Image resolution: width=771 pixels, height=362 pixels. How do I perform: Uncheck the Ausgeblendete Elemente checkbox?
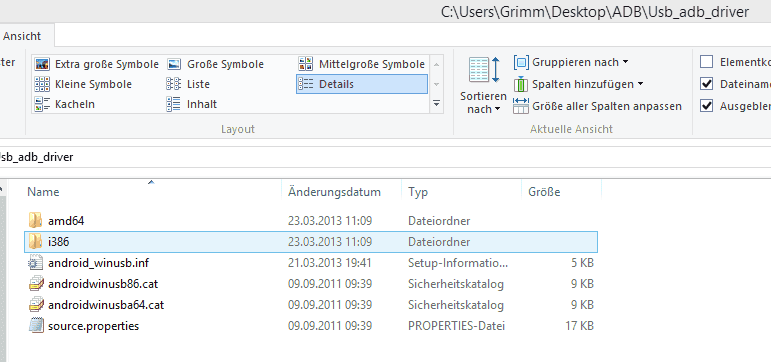[x=707, y=106]
